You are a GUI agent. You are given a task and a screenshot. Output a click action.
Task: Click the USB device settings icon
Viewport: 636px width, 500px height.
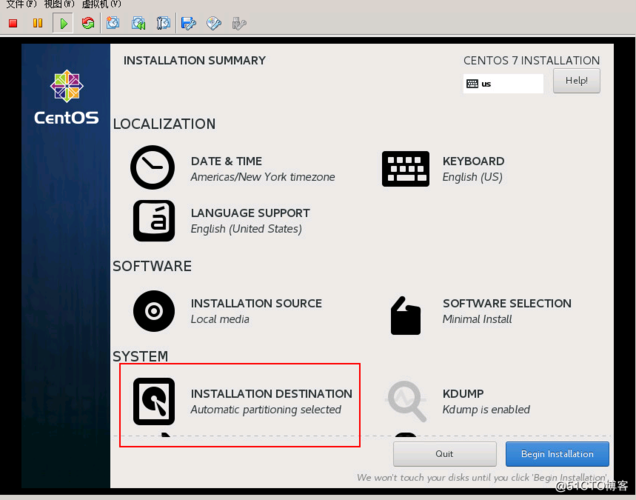239,23
